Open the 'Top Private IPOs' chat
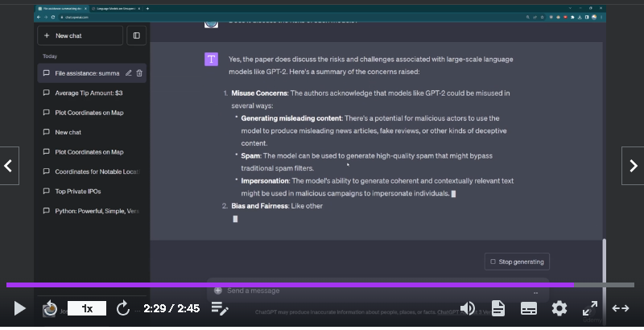The height and width of the screenshot is (330, 644). [78, 192]
